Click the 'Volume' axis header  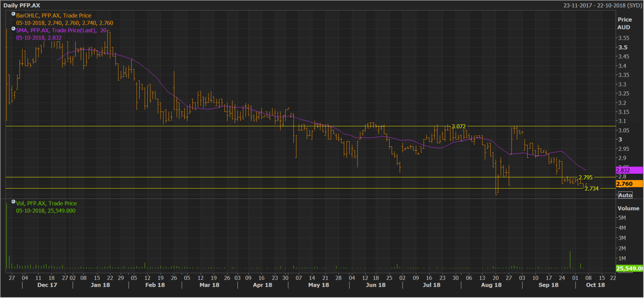[x=628, y=208]
